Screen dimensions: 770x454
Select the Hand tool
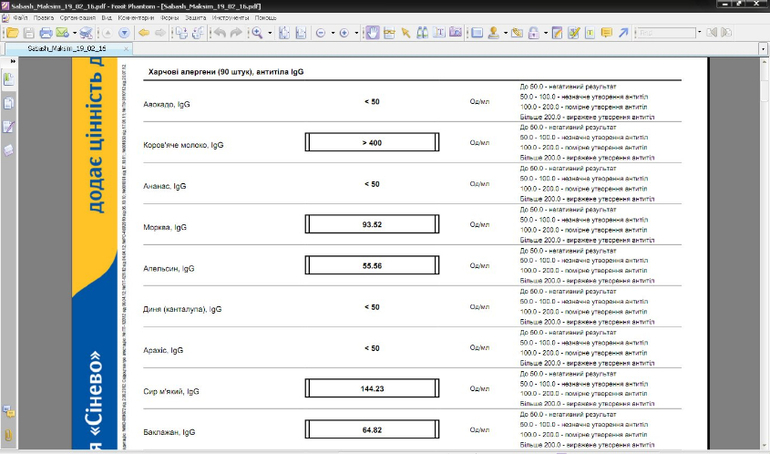click(x=372, y=33)
